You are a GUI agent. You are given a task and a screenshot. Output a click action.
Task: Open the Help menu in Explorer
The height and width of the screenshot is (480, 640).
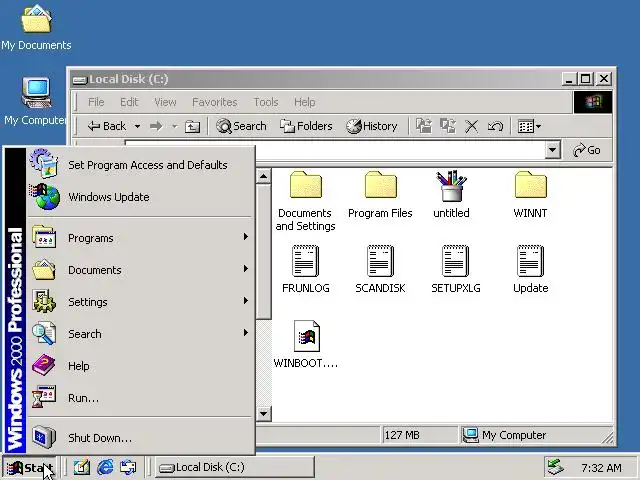(304, 102)
